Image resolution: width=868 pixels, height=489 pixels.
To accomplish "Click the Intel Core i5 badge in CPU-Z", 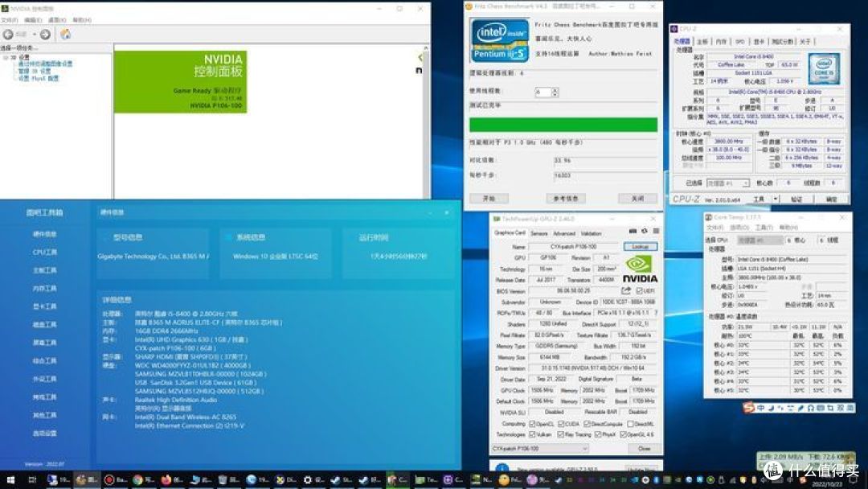I will [824, 68].
